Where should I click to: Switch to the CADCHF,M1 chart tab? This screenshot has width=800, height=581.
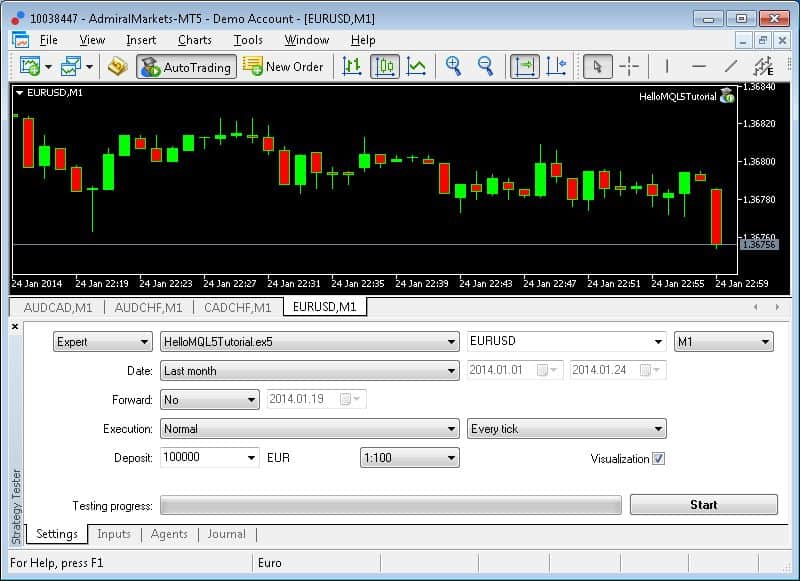coord(237,308)
